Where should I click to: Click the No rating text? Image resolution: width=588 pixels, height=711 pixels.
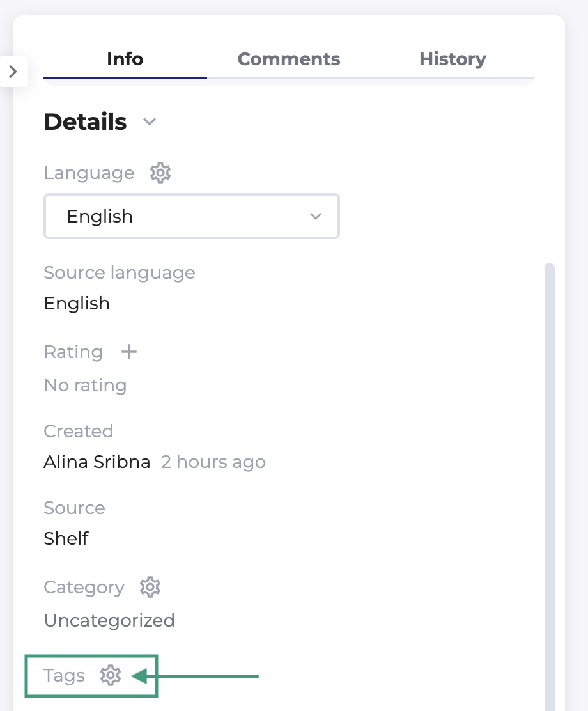click(86, 385)
